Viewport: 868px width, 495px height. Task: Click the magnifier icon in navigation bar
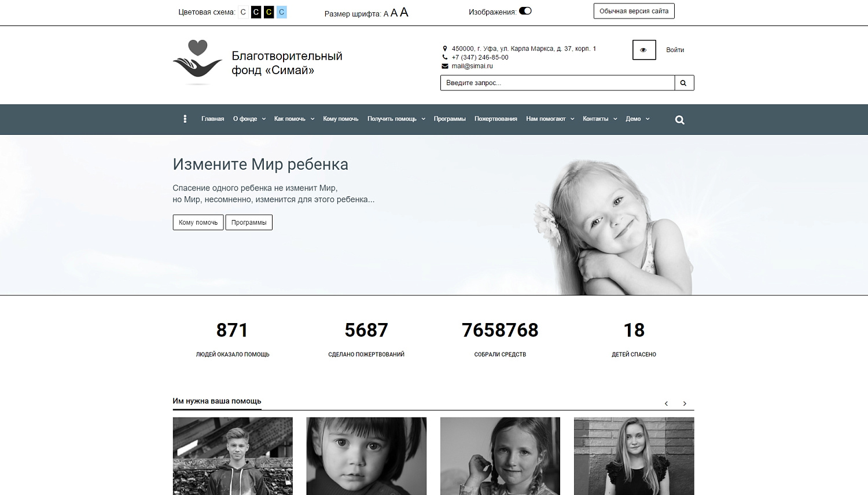point(679,120)
